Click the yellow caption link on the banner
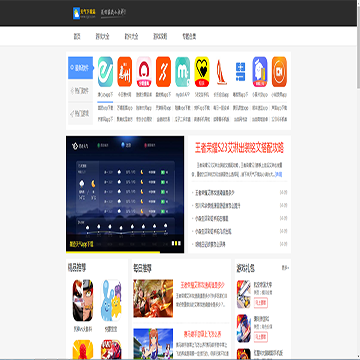Viewport: 360px width, 360px height. [x=81, y=244]
